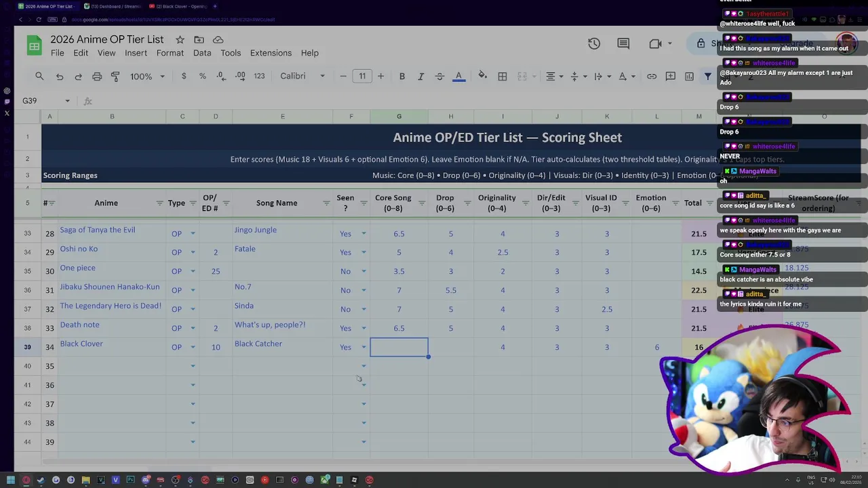This screenshot has height=488, width=868.
Task: Open the Google Sheets home icon
Action: [x=34, y=45]
